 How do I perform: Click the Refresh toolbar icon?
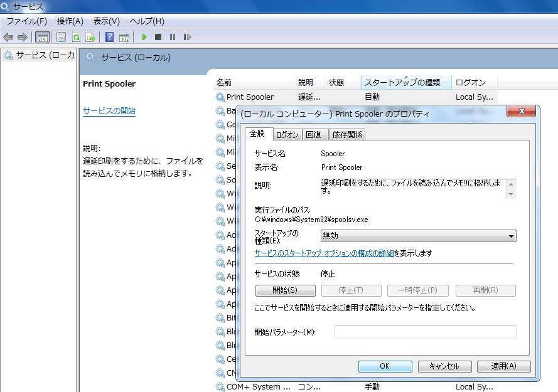pos(76,37)
